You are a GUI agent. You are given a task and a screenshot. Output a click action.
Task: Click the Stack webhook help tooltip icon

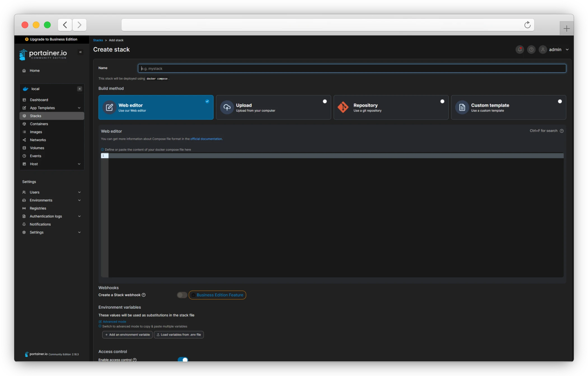[x=144, y=295]
